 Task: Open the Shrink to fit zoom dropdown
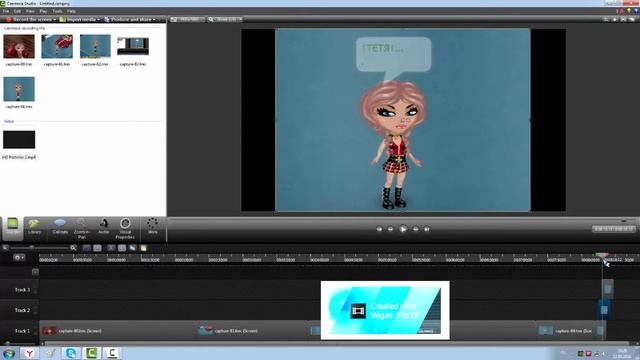pyautogui.click(x=225, y=19)
